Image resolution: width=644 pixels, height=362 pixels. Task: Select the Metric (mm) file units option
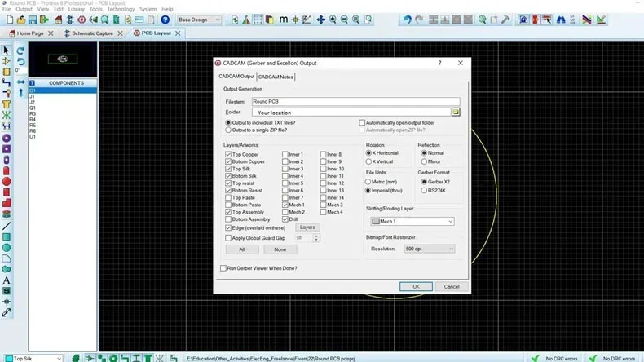pos(368,182)
